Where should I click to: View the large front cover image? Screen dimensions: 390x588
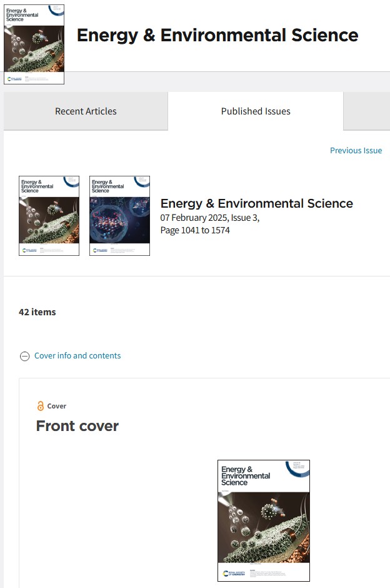[264, 520]
